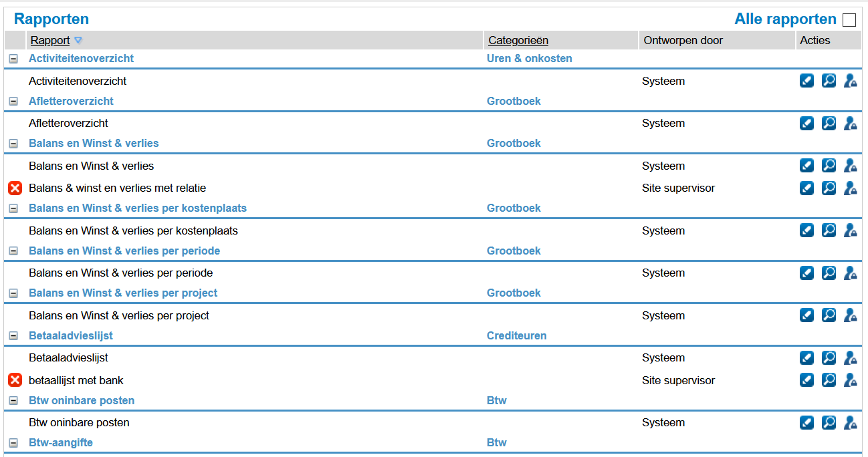Preview Balans en Winst & verlies per kostenplaats
The width and height of the screenshot is (868, 457).
829,231
